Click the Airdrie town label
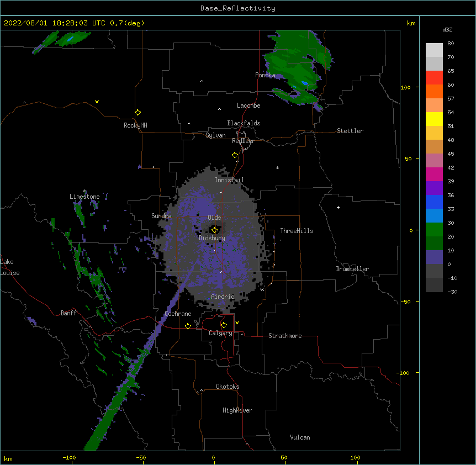 223,297
